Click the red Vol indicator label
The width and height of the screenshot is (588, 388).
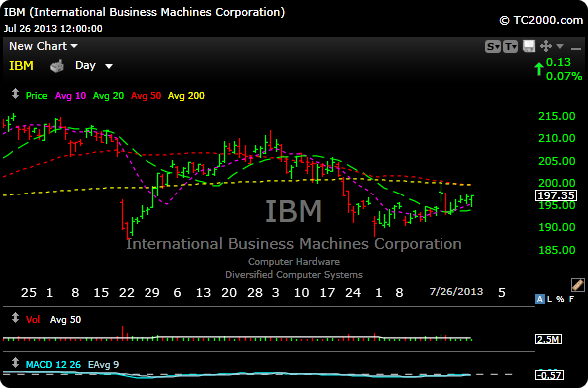tap(33, 320)
